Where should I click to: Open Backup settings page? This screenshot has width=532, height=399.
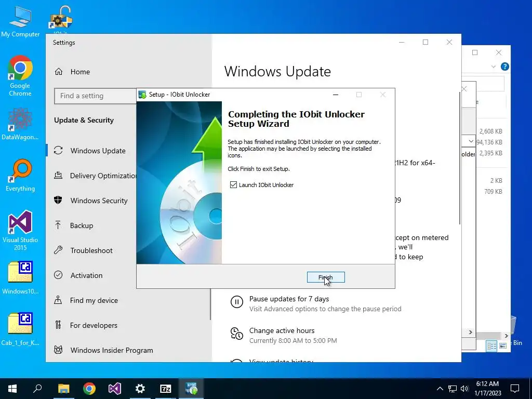point(82,225)
